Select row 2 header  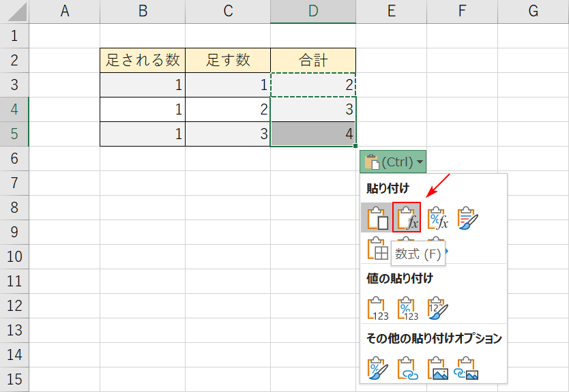click(x=14, y=60)
